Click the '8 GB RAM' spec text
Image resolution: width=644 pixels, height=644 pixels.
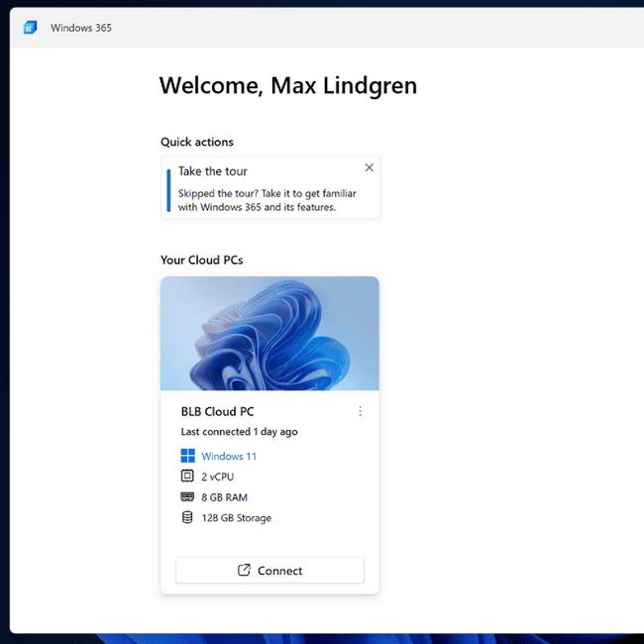[x=224, y=497]
